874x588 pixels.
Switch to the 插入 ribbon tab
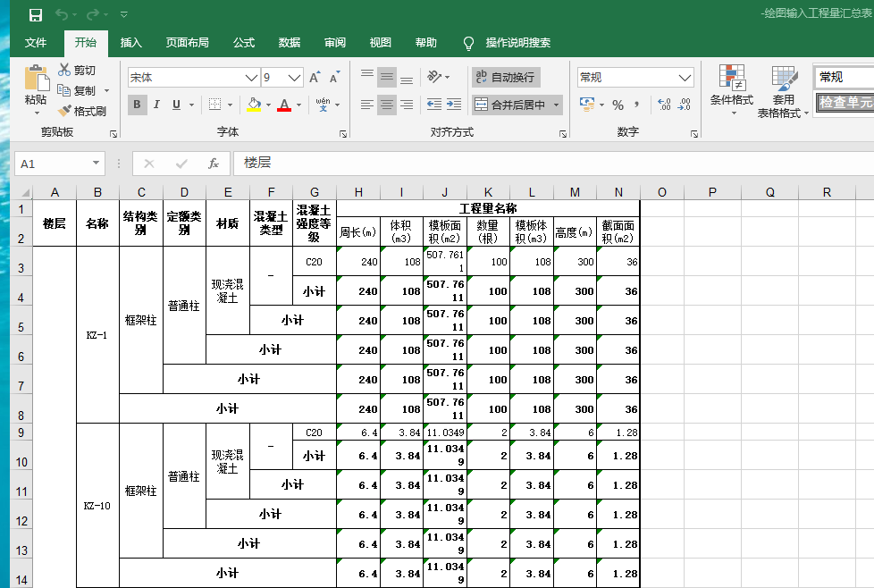coord(131,42)
